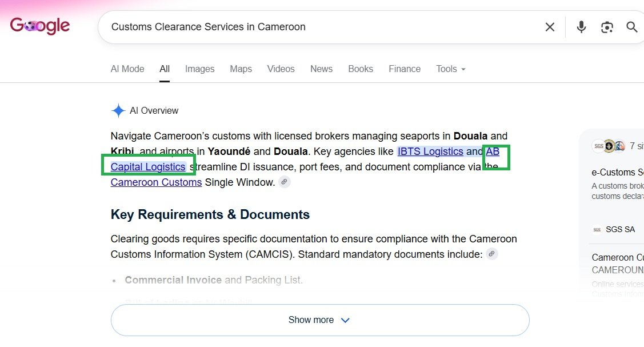The height and width of the screenshot is (347, 644).
Task: Open the Images tab
Action: coord(199,69)
